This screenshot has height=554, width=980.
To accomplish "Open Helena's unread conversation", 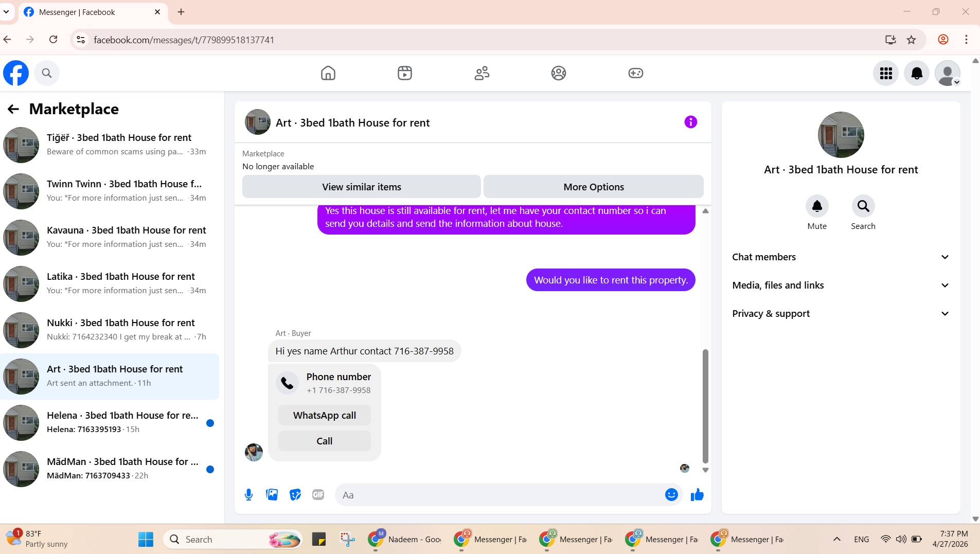I will 110,423.
